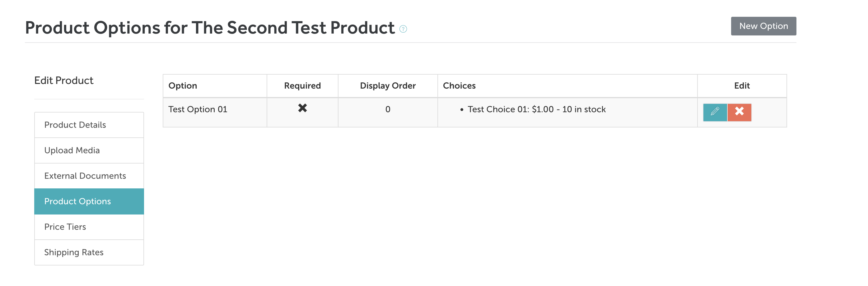Create a new option with New Option

(763, 26)
